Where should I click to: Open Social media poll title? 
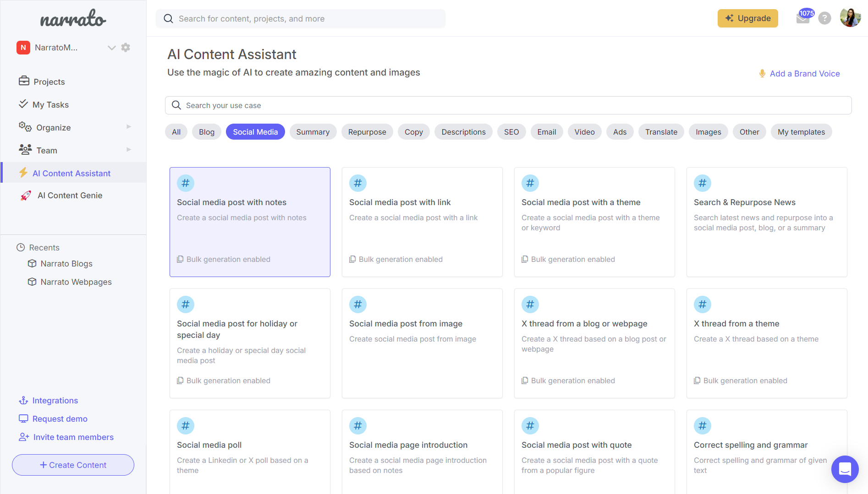click(209, 445)
